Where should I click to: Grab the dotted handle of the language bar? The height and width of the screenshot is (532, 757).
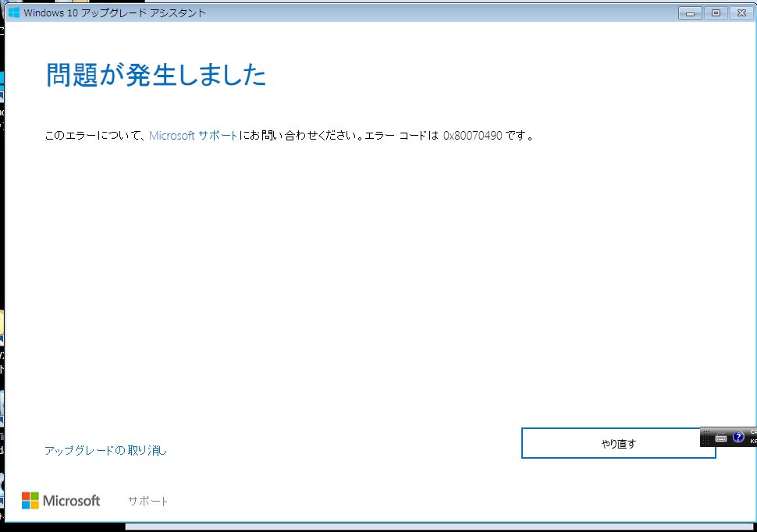point(705,438)
